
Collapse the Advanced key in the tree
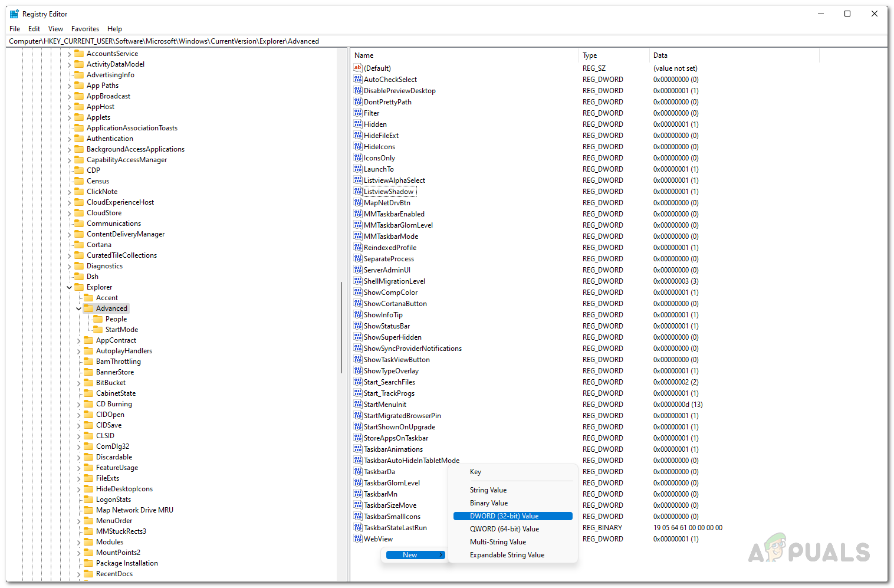tap(78, 308)
